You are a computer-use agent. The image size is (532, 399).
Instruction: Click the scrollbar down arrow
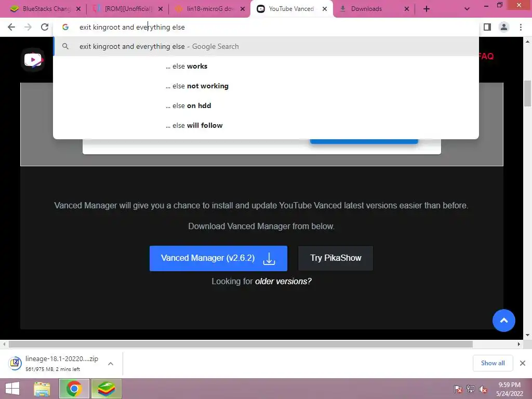528,335
